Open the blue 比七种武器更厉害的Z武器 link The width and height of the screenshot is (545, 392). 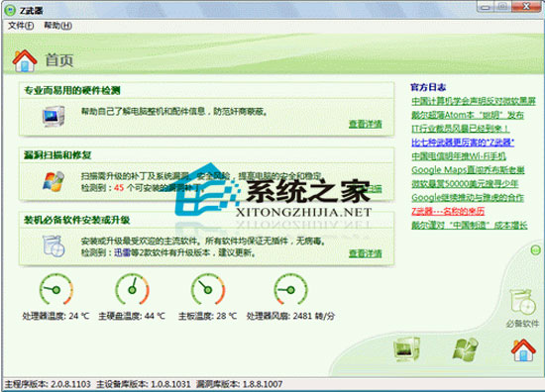(463, 143)
